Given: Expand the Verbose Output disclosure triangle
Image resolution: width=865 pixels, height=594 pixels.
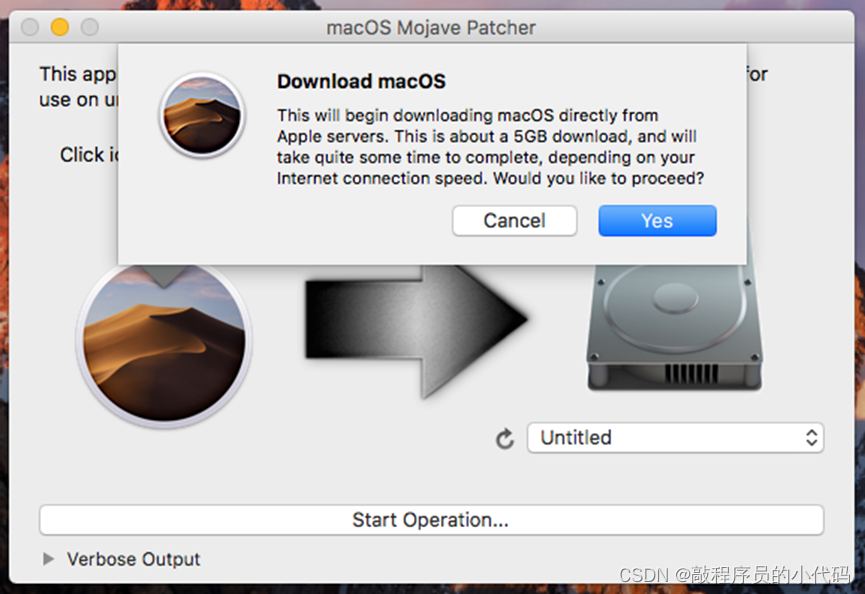Looking at the screenshot, I should [49, 559].
